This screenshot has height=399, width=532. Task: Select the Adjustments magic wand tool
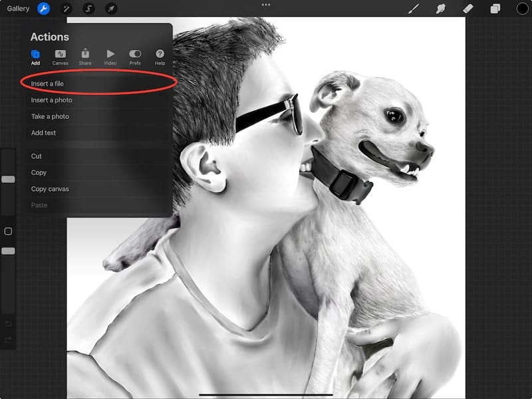66,9
